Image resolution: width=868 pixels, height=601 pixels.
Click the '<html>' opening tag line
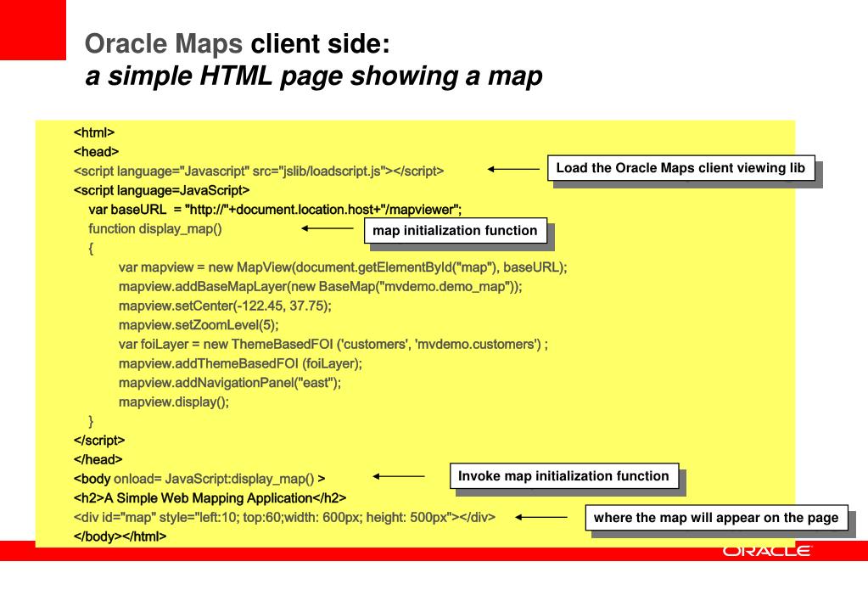94,132
